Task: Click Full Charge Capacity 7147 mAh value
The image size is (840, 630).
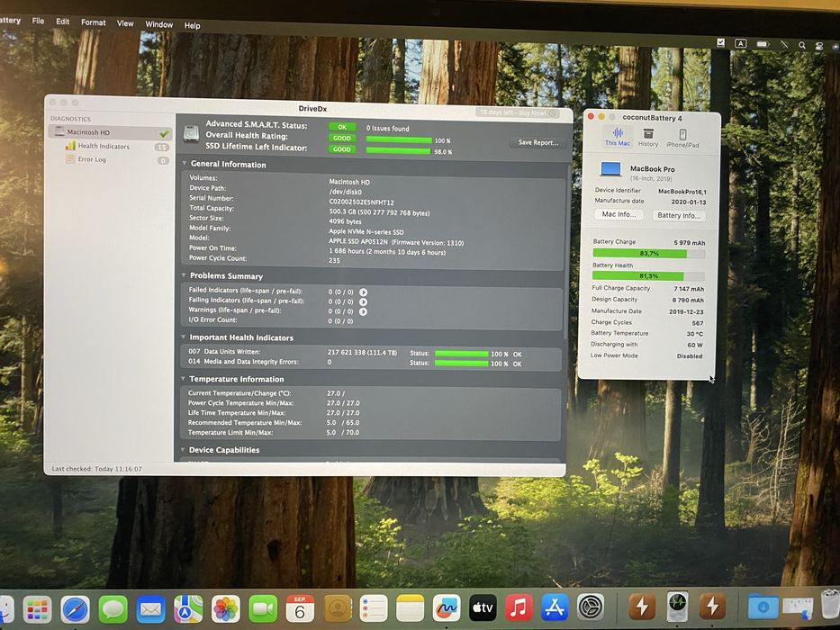Action: (x=689, y=289)
